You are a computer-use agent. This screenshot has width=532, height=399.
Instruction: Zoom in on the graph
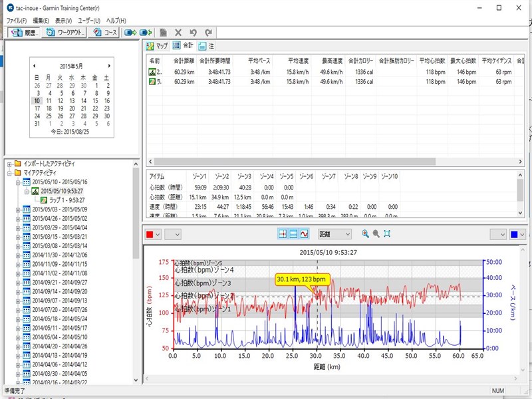(x=365, y=234)
